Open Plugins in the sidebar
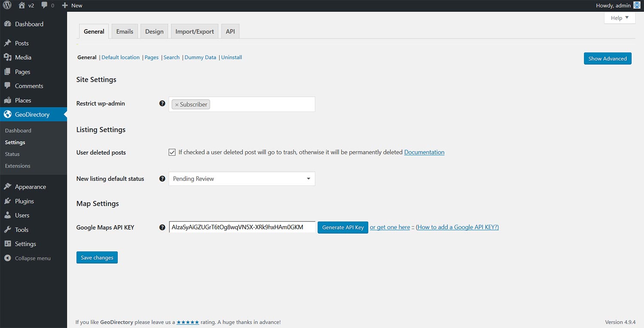This screenshot has width=644, height=328. point(24,201)
